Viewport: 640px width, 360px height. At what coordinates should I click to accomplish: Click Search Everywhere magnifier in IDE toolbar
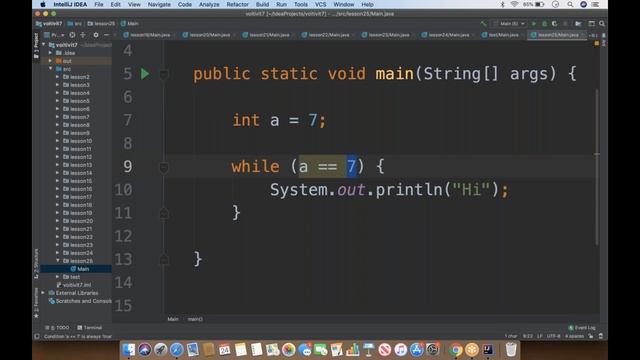point(602,24)
